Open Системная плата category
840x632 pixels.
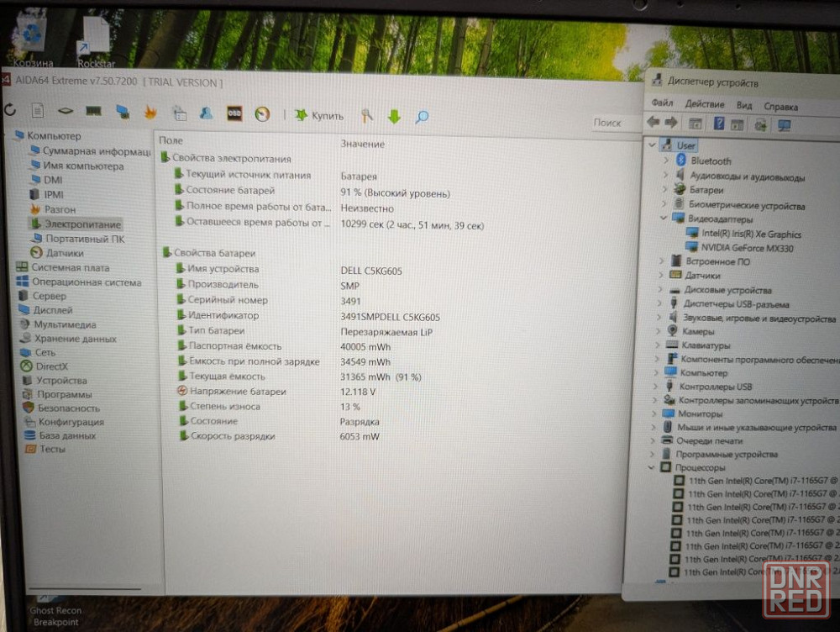coord(63,267)
